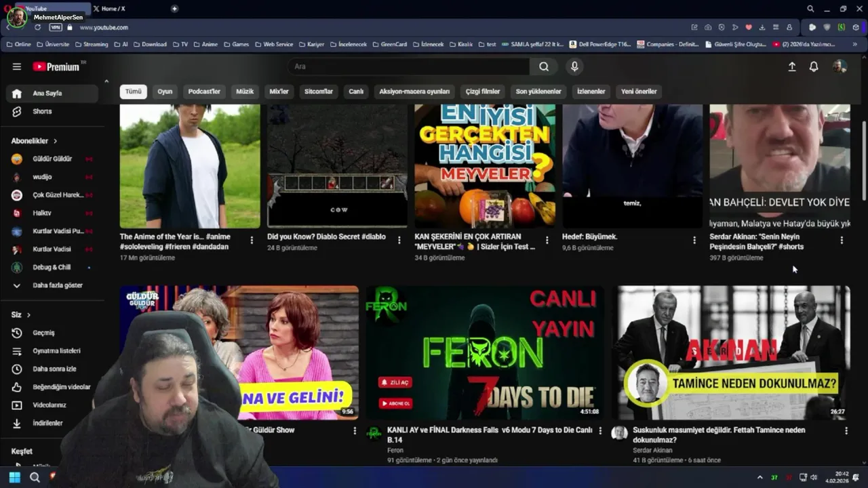Open the upload/create video icon

791,66
